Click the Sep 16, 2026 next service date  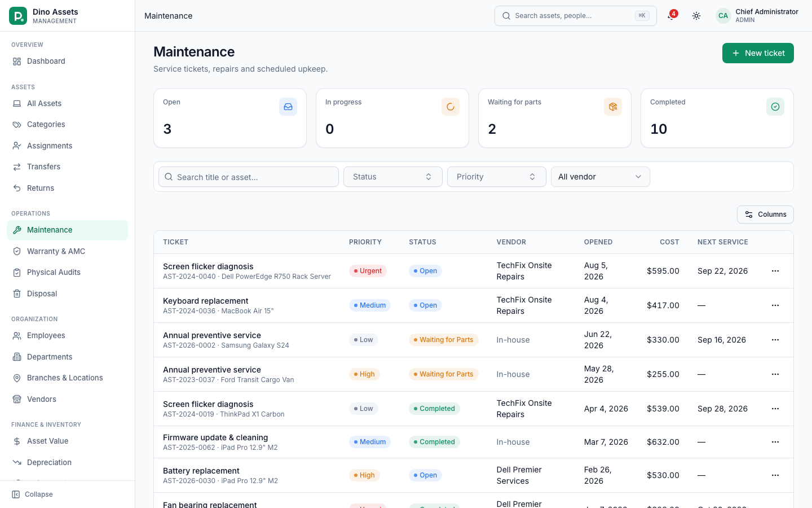[722, 340]
